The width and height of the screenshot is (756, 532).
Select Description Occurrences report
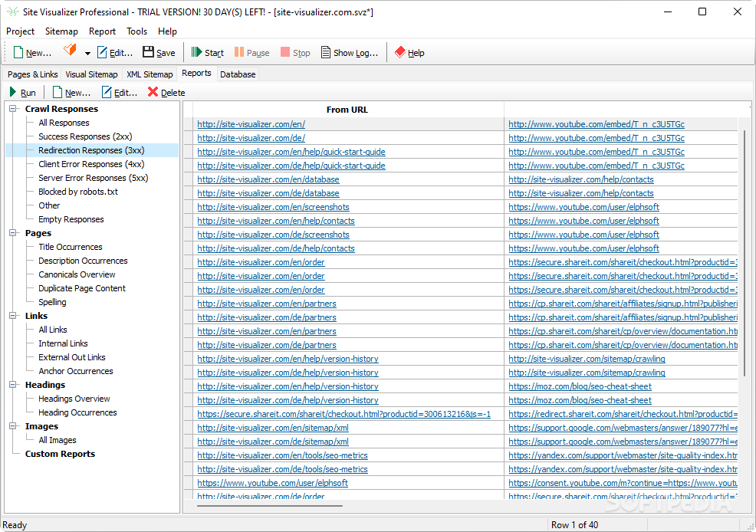pyautogui.click(x=83, y=261)
